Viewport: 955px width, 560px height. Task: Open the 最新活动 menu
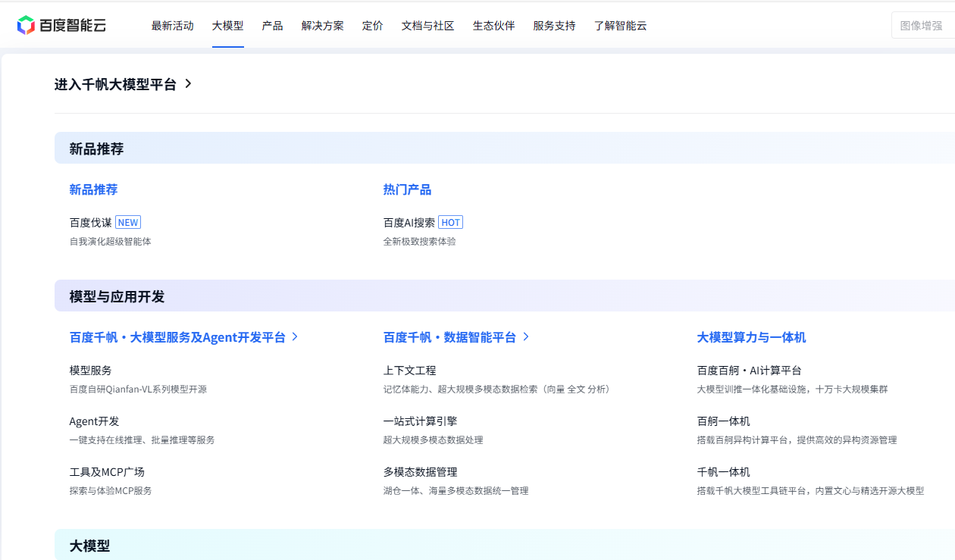tap(173, 26)
